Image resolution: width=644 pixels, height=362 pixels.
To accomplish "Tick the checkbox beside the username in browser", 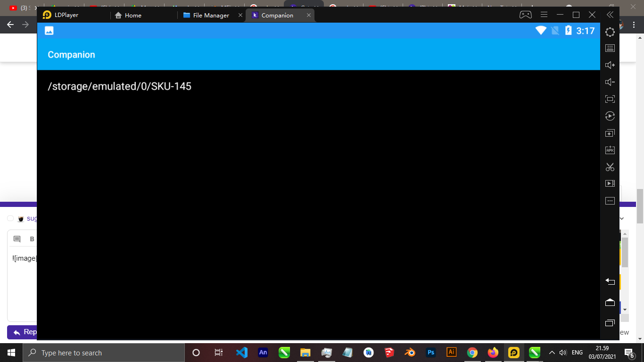I will [10, 218].
